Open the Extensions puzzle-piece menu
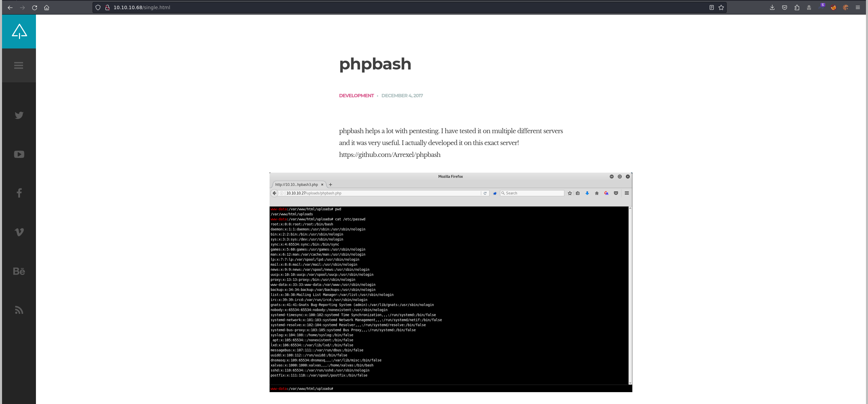This screenshot has height=404, width=868. [x=797, y=7]
